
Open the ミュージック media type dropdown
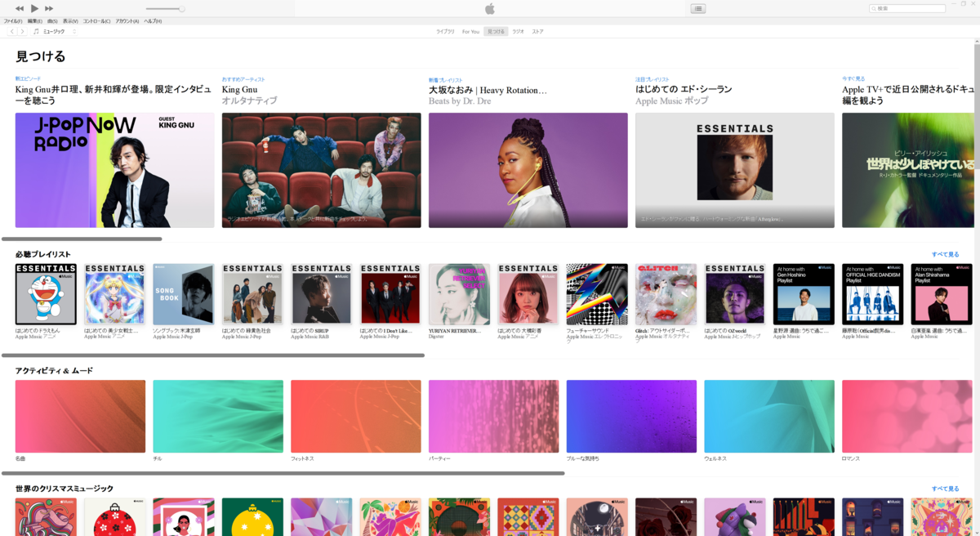pyautogui.click(x=55, y=31)
